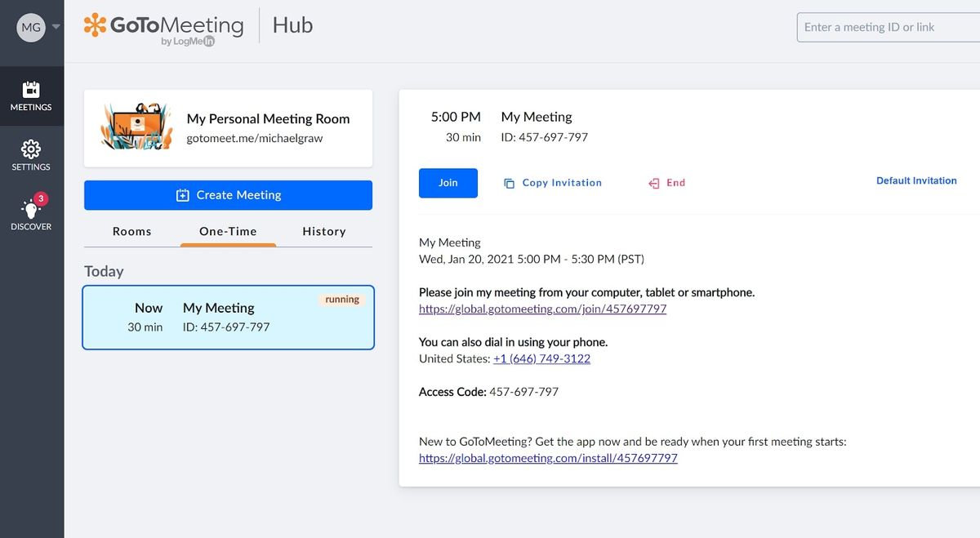Follow the global.gotomeeting.com join link
980x538 pixels.
(541, 309)
